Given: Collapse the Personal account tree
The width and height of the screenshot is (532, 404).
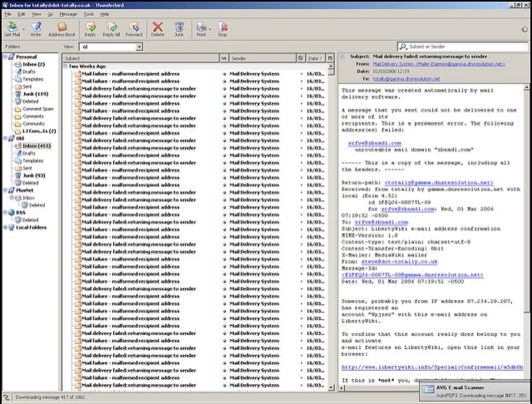Looking at the screenshot, I should pos(5,57).
